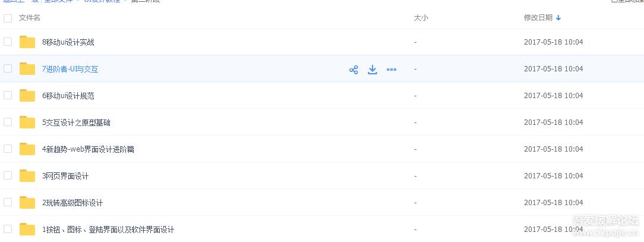Click the sort arrow next to 修改日期
This screenshot has width=644, height=242.
click(x=558, y=18)
